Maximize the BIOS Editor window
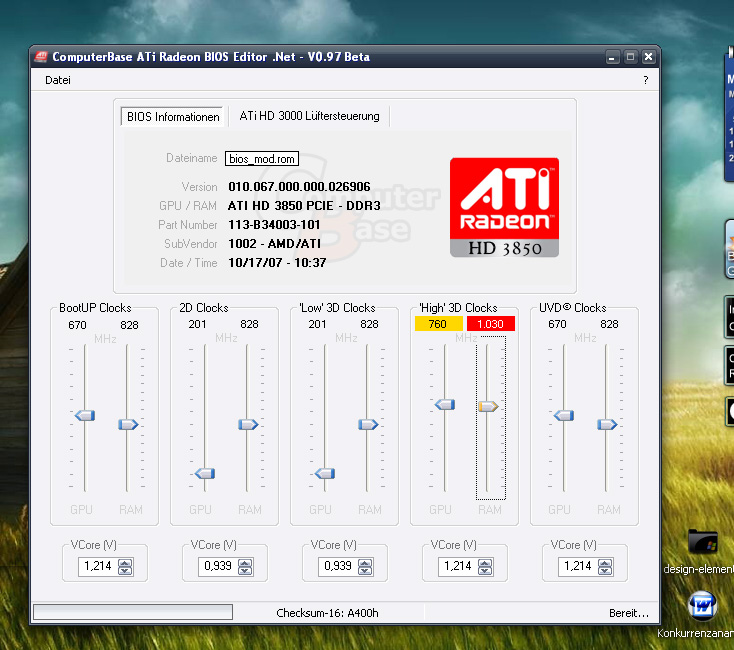734x650 pixels. point(630,57)
